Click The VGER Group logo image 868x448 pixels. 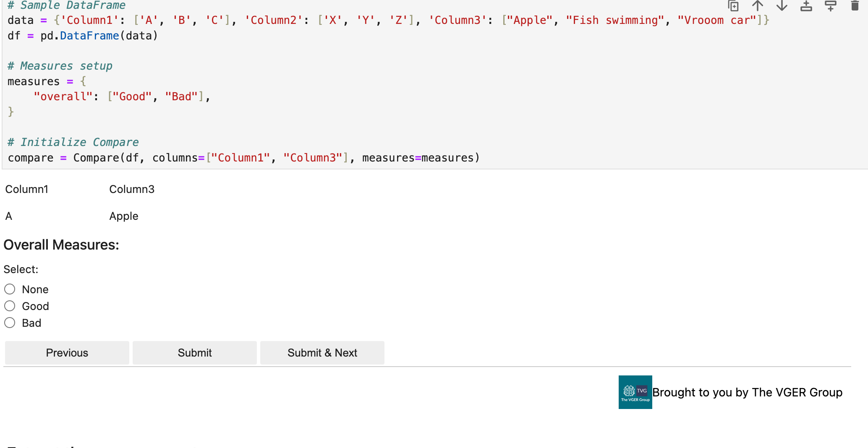coord(635,392)
